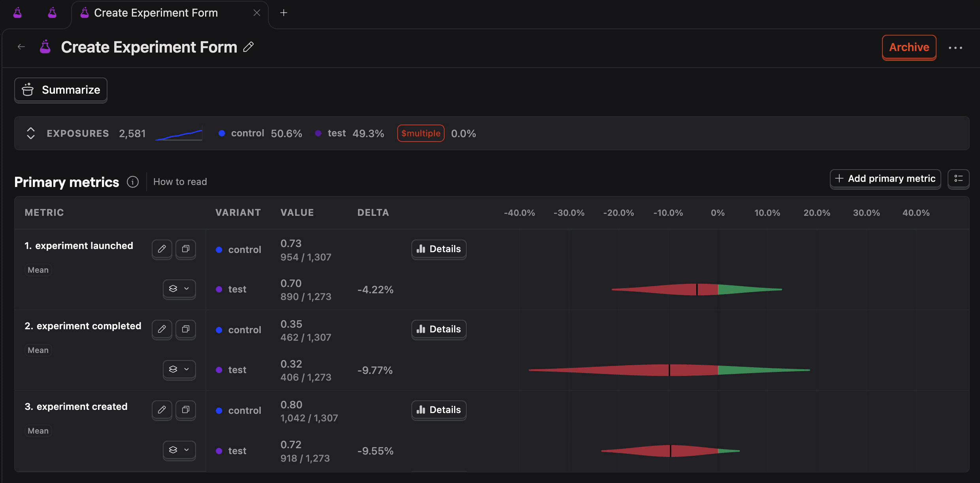Click the Summarize button
The height and width of the screenshot is (483, 980).
tap(61, 90)
